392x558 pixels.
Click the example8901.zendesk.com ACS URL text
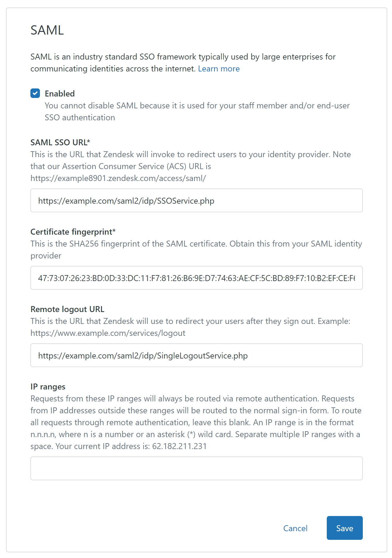click(118, 178)
